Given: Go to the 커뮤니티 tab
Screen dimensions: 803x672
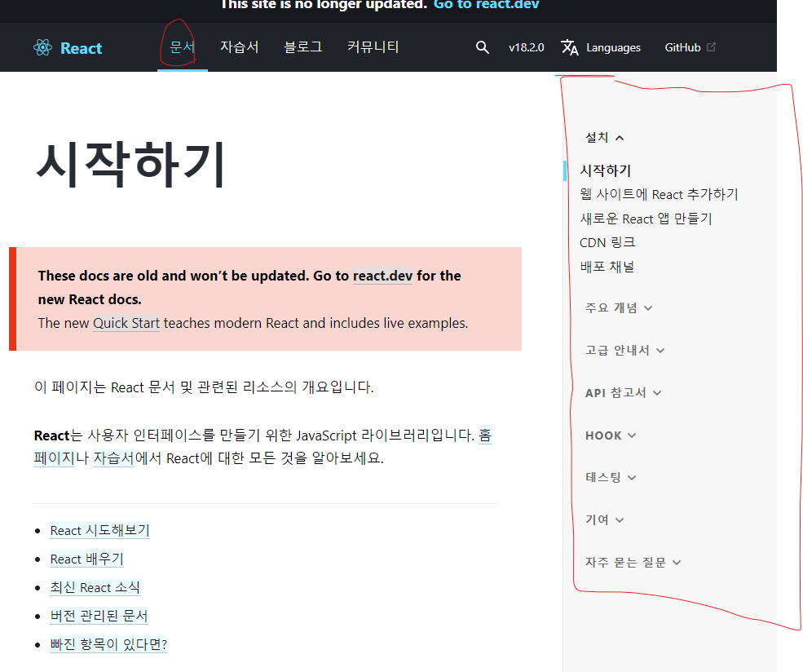Looking at the screenshot, I should 373,47.
